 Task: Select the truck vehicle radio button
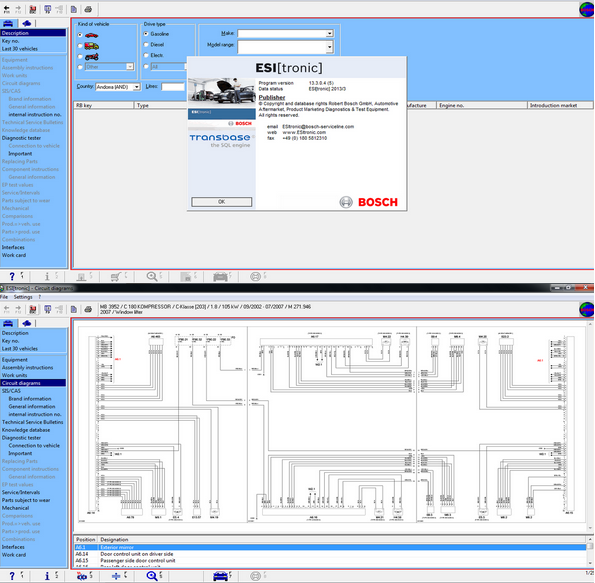coord(80,46)
